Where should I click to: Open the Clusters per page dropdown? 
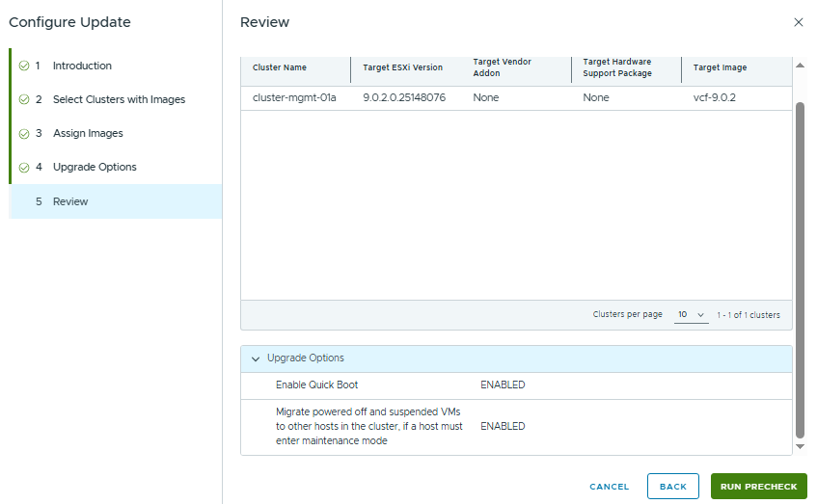pyautogui.click(x=691, y=315)
